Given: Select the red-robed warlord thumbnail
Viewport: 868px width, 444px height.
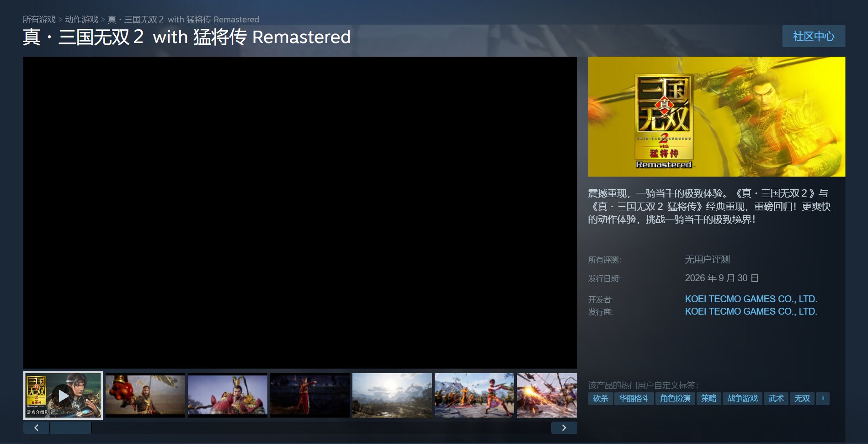Looking at the screenshot, I should point(228,395).
